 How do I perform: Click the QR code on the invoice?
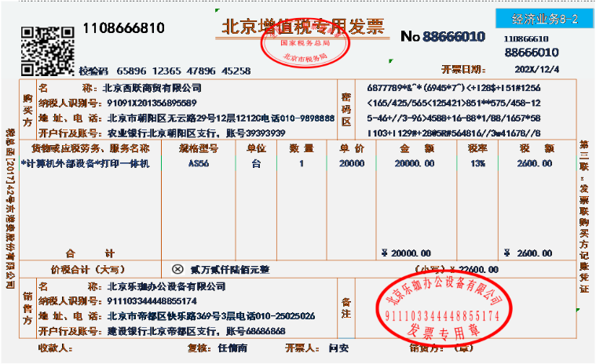48,51
